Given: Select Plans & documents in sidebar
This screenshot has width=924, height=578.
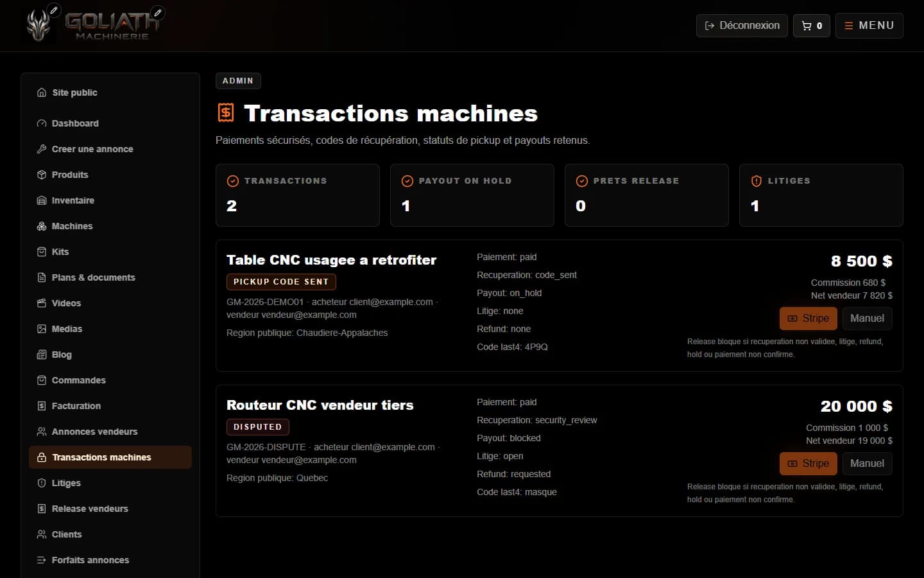Looking at the screenshot, I should (x=110, y=277).
